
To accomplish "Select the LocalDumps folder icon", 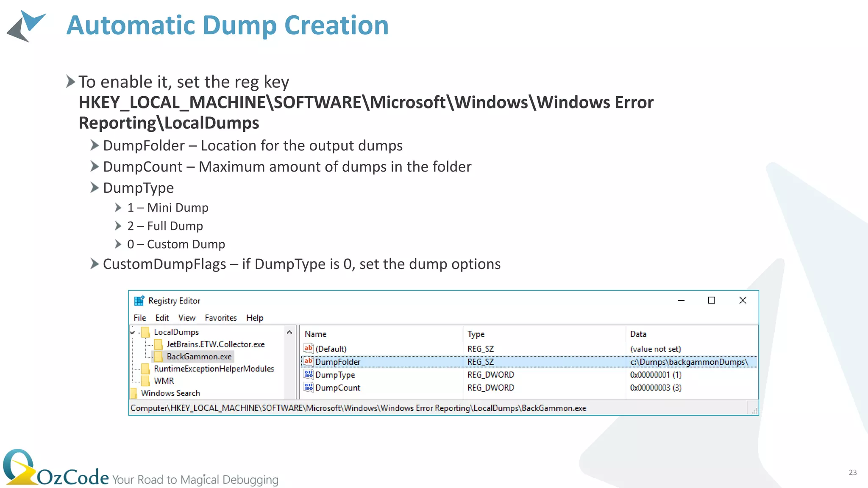I will (145, 332).
